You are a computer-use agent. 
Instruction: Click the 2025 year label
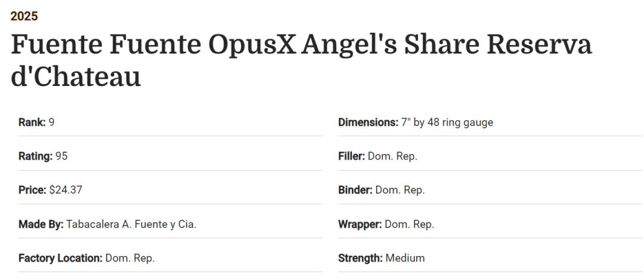(x=24, y=16)
